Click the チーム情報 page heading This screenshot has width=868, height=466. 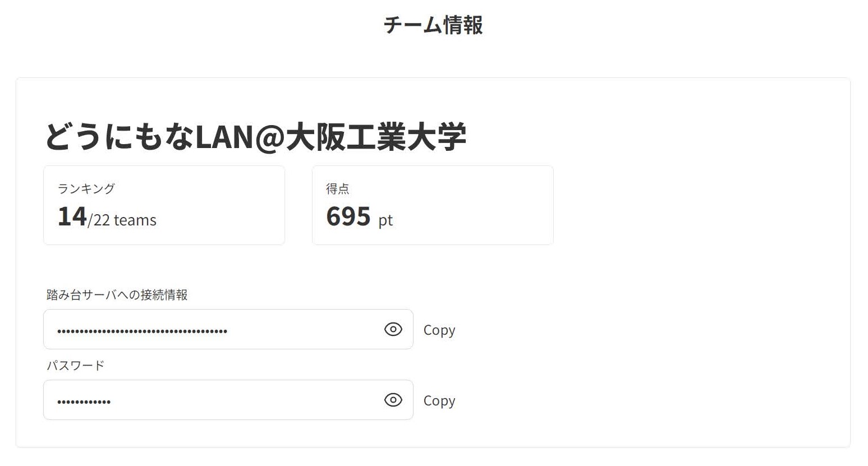[433, 25]
